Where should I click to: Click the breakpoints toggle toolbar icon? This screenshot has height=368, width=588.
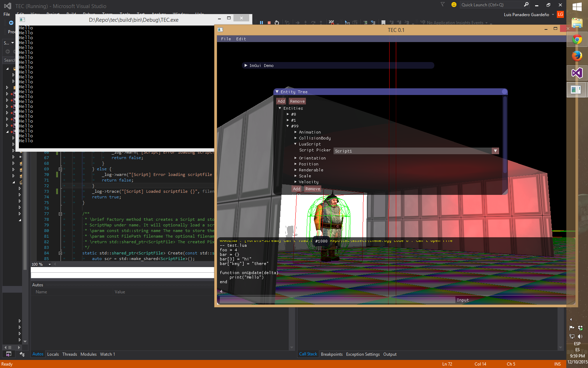pyautogui.click(x=331, y=23)
